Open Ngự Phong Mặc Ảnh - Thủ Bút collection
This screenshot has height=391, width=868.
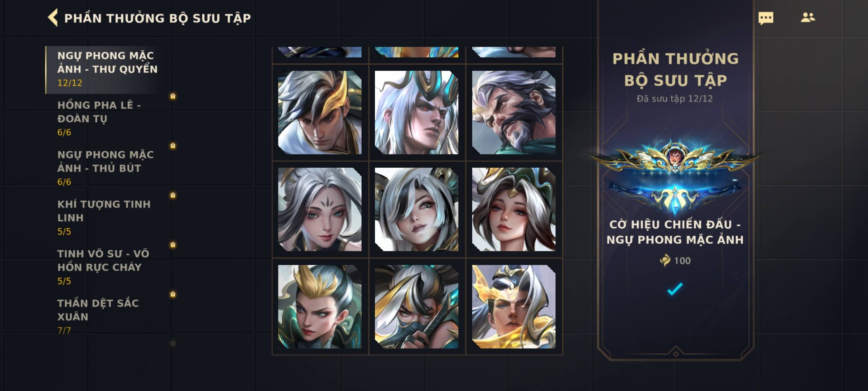tap(108, 168)
